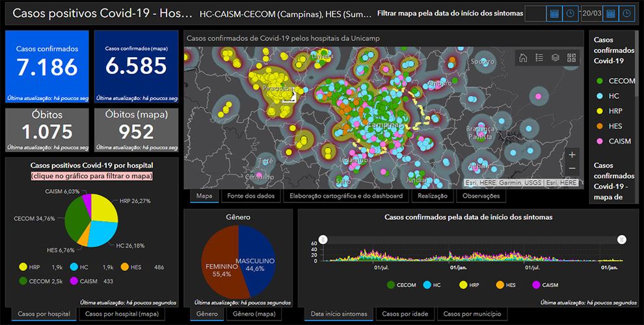This screenshot has width=644, height=325.
Task: Open the Casos por hospital (mapa) tab
Action: click(x=121, y=314)
